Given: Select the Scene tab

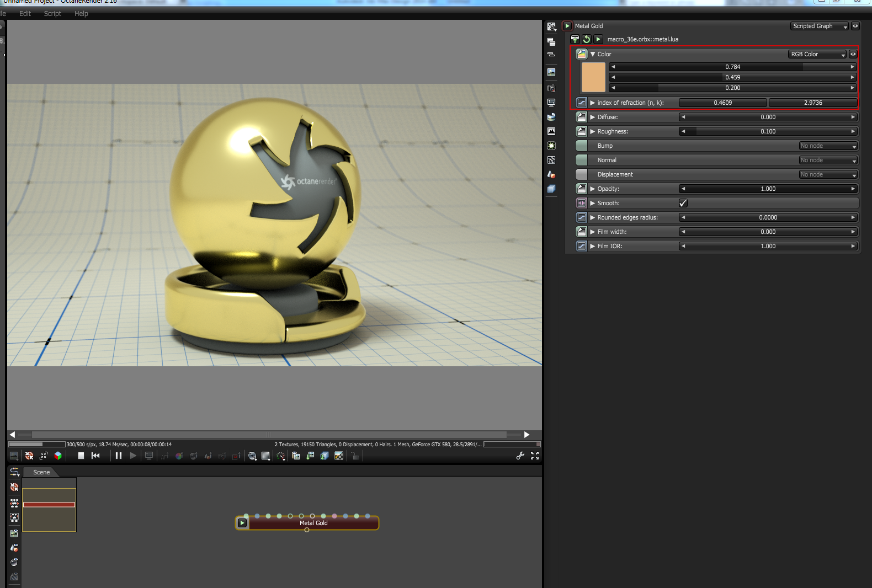Looking at the screenshot, I should (41, 472).
